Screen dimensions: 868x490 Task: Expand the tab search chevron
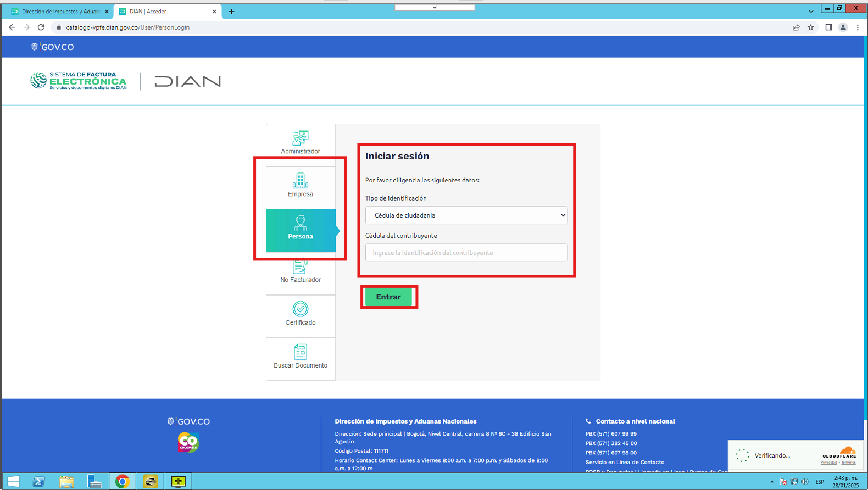click(811, 12)
